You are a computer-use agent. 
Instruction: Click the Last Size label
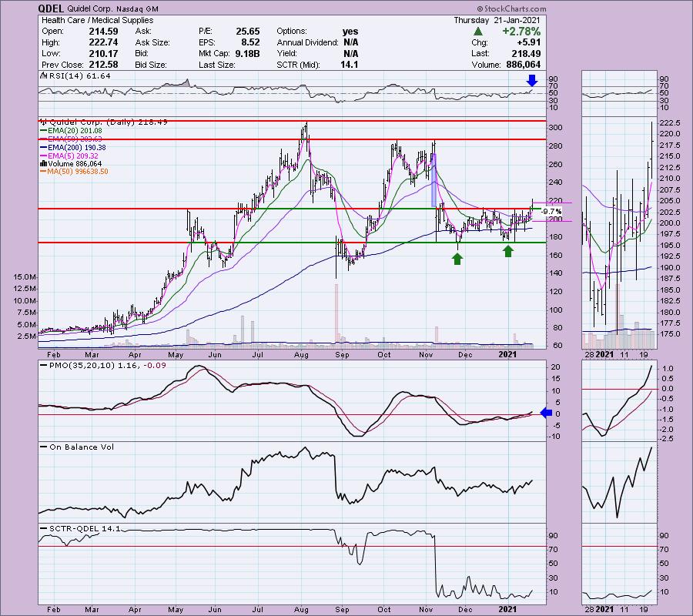pos(216,65)
